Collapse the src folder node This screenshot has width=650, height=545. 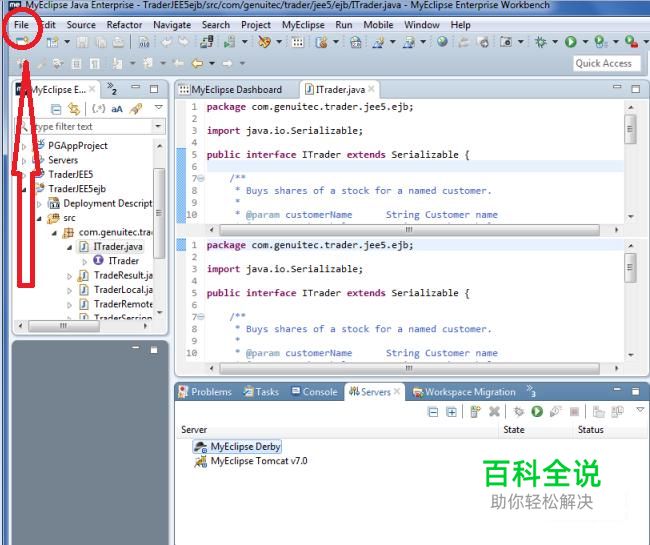39,217
